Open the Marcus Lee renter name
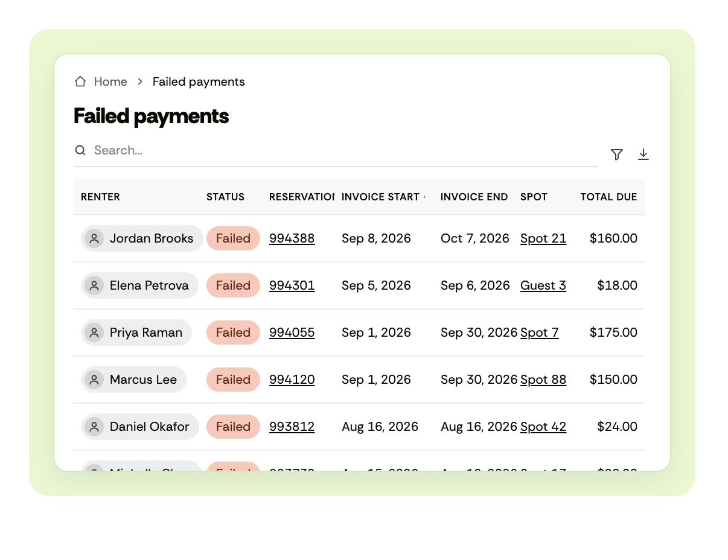 click(143, 380)
